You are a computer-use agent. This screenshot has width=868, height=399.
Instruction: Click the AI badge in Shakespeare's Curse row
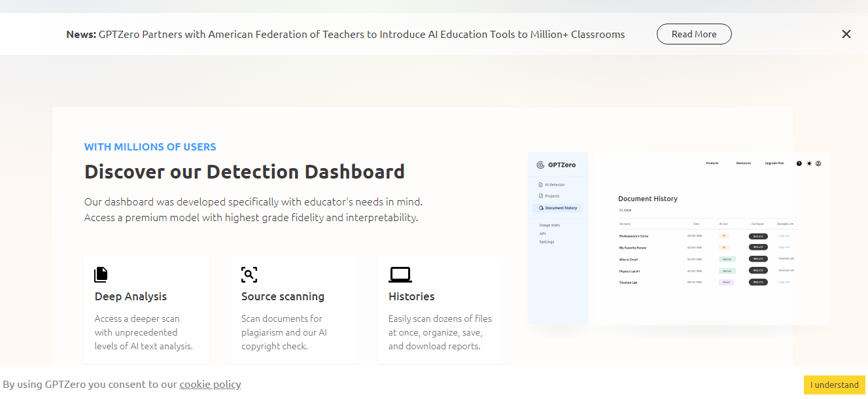[723, 235]
